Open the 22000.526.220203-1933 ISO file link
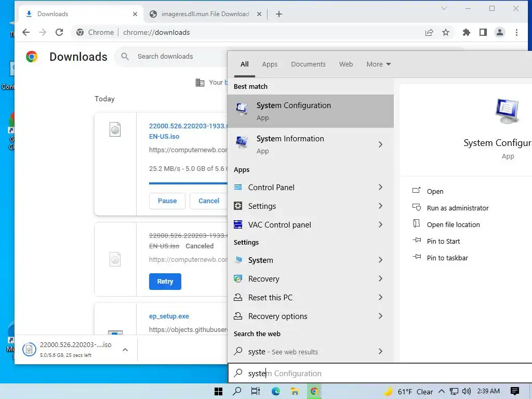Image resolution: width=532 pixels, height=399 pixels. coord(188,131)
